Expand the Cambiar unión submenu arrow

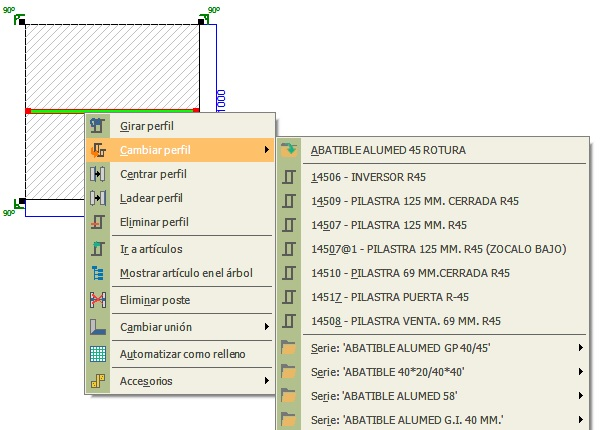click(267, 326)
